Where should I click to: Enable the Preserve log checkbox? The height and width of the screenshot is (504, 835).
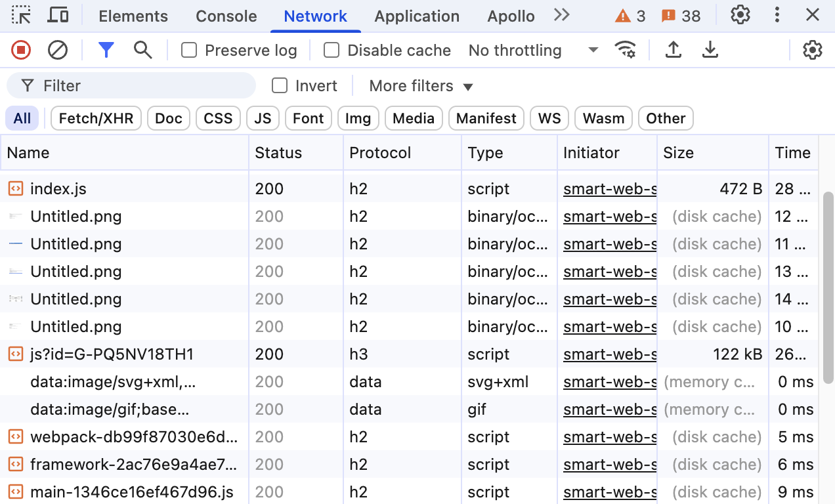(x=189, y=50)
